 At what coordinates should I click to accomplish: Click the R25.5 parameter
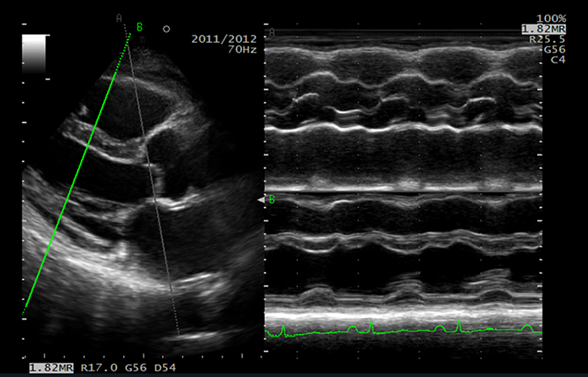[x=546, y=38]
